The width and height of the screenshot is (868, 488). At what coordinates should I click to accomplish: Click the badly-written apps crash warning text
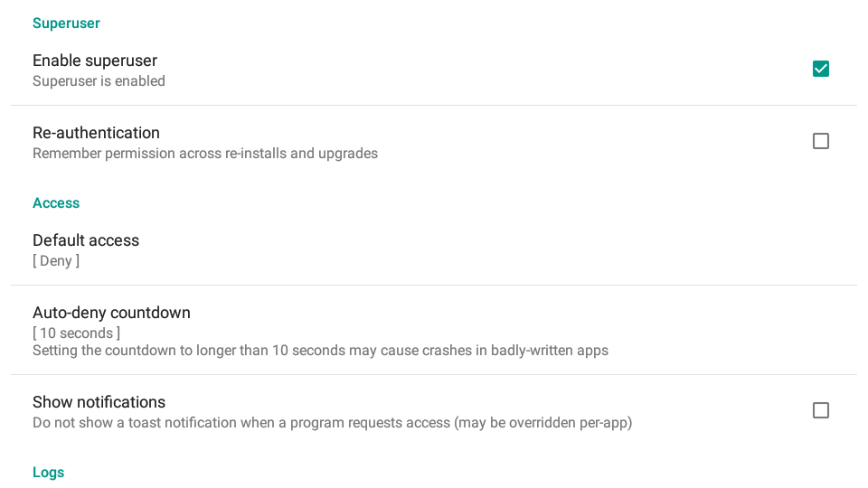point(320,351)
